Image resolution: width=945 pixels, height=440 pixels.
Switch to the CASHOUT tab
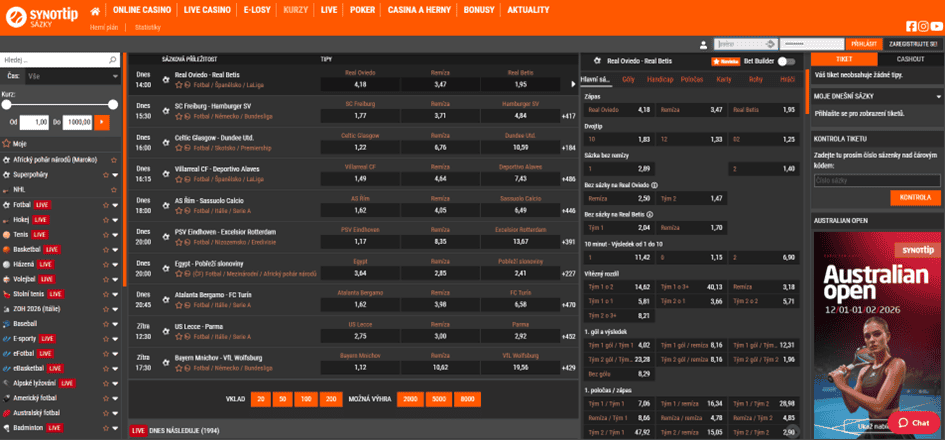pyautogui.click(x=910, y=59)
